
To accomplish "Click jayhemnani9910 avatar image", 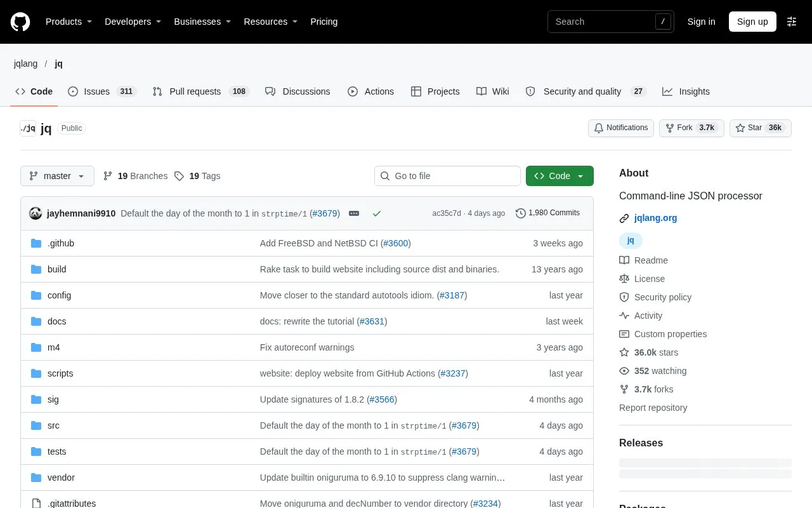I will (x=36, y=213).
